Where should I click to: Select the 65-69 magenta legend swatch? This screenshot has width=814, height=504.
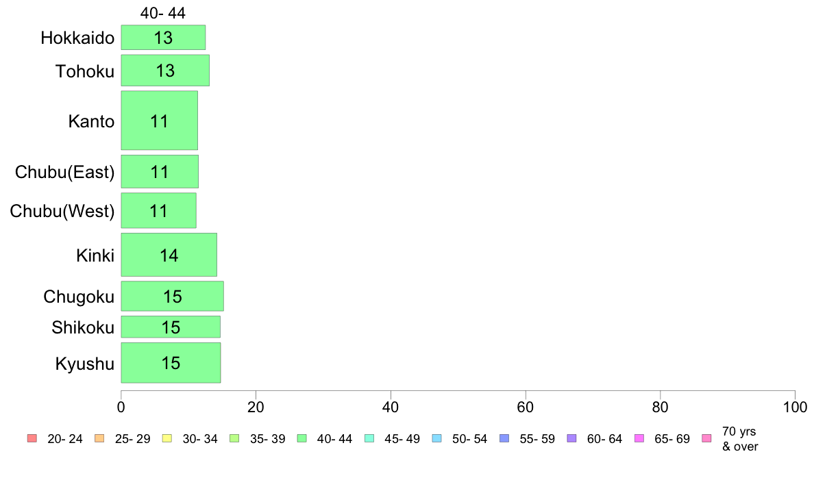(x=639, y=438)
